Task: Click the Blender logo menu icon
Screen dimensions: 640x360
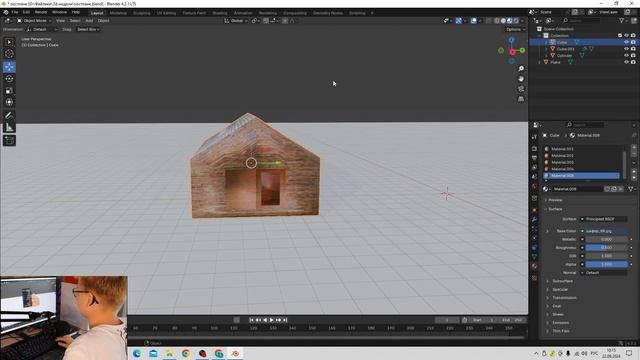Action: click(x=6, y=12)
